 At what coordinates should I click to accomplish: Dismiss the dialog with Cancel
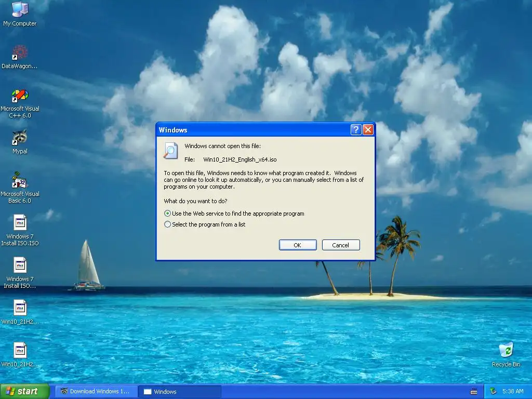click(x=341, y=245)
